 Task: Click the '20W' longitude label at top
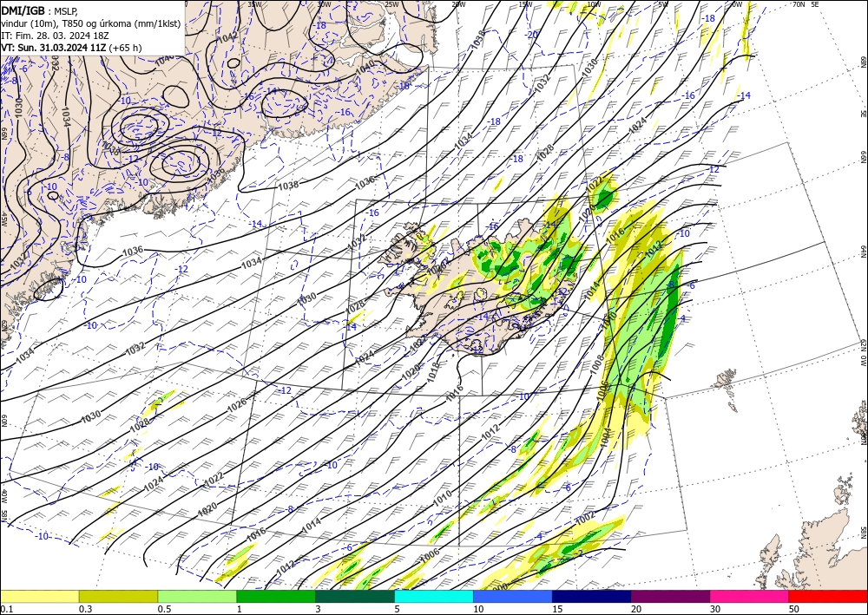(458, 4)
